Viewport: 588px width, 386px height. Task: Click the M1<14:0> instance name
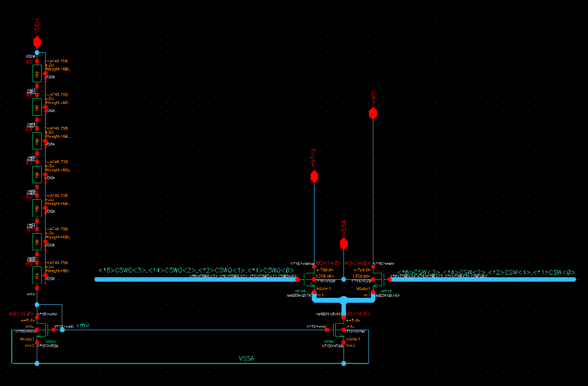click(x=358, y=314)
